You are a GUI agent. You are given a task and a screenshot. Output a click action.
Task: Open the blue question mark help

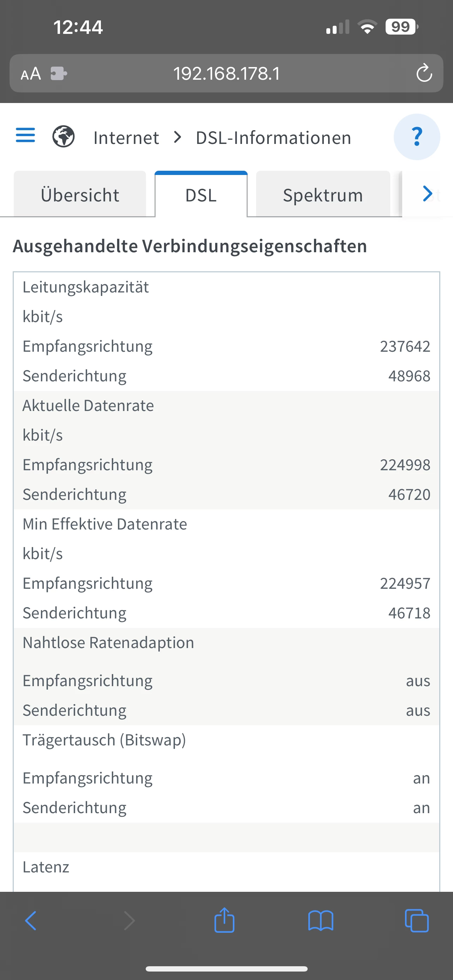click(417, 137)
